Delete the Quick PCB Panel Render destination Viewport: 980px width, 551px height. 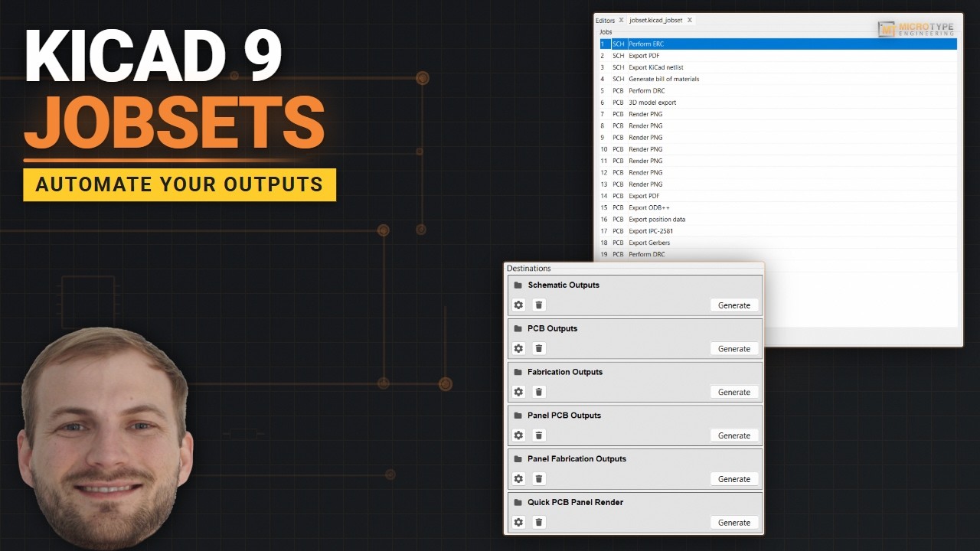(539, 522)
